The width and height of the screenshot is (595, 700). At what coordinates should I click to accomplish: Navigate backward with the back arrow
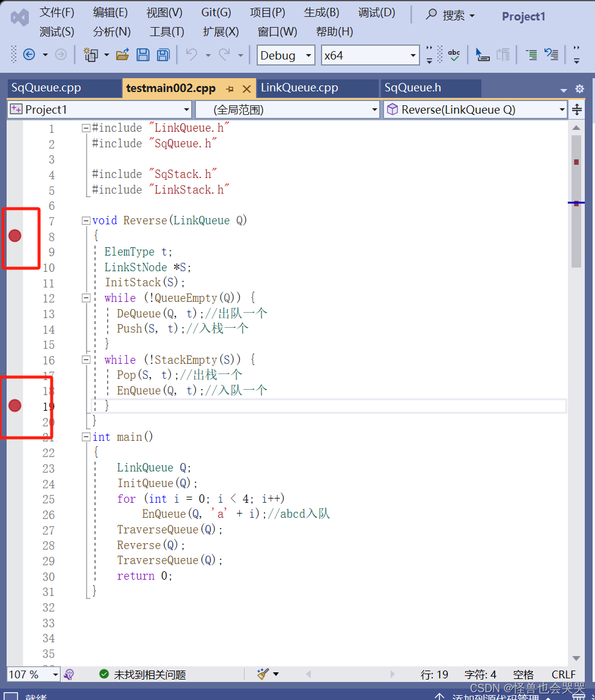click(x=29, y=55)
